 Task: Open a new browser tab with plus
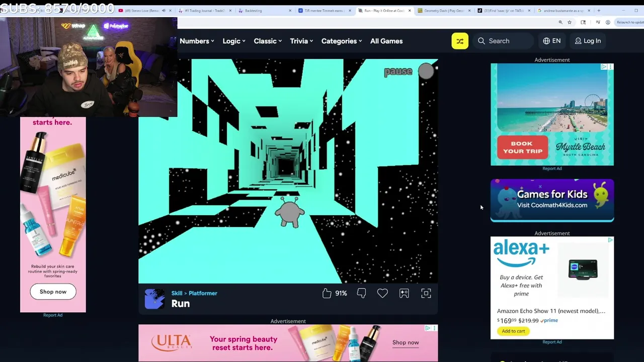599,11
